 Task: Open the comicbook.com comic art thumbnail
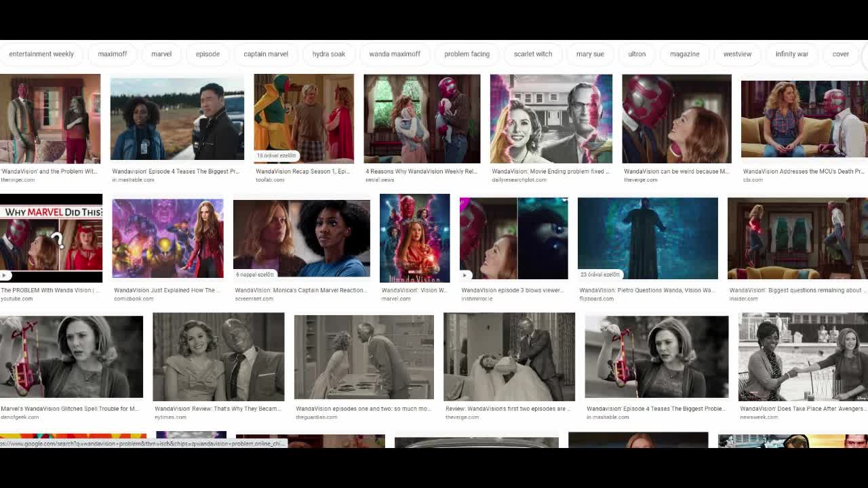(x=167, y=238)
